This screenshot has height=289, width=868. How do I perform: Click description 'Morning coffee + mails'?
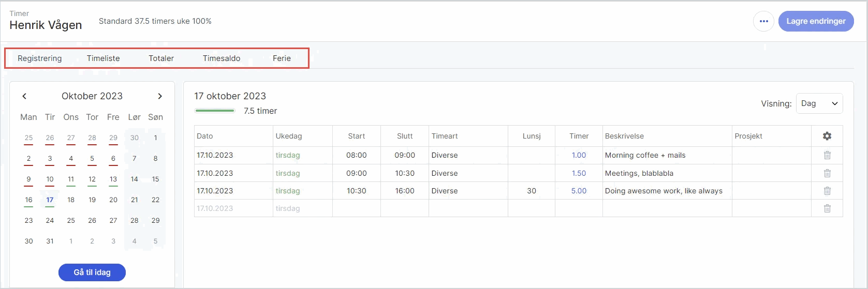645,155
